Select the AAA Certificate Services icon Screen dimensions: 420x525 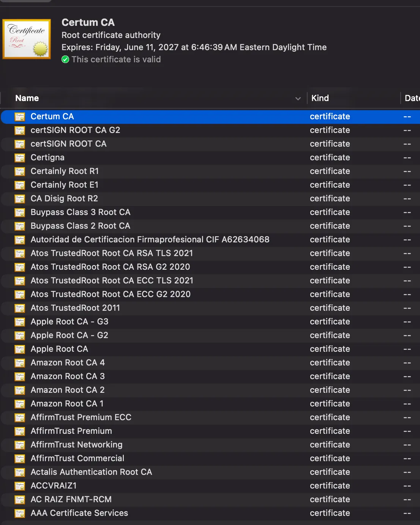[20, 513]
